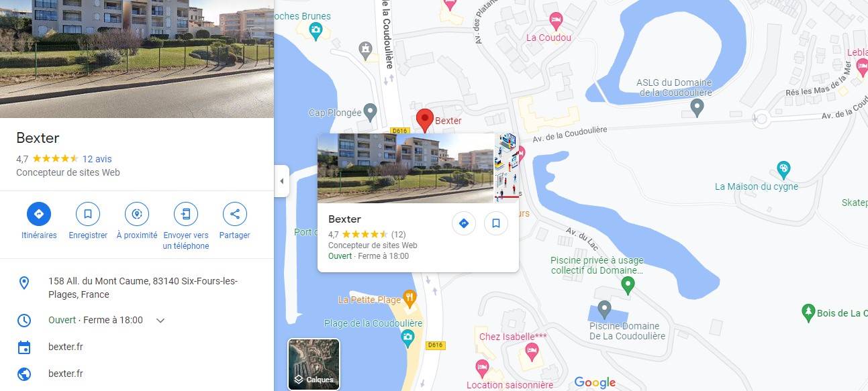This screenshot has height=391, width=868.
Task: Click the Enregistrer bookmark icon
Action: (88, 214)
